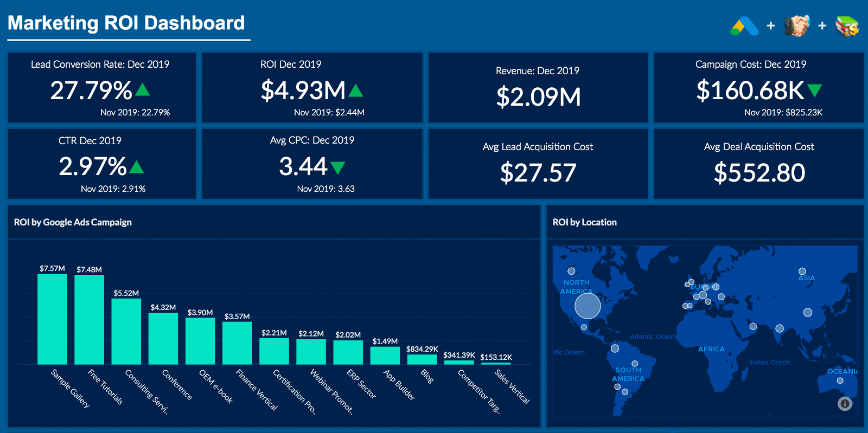Click the Google Ads logo icon
The width and height of the screenshot is (868, 433).
coord(744,26)
